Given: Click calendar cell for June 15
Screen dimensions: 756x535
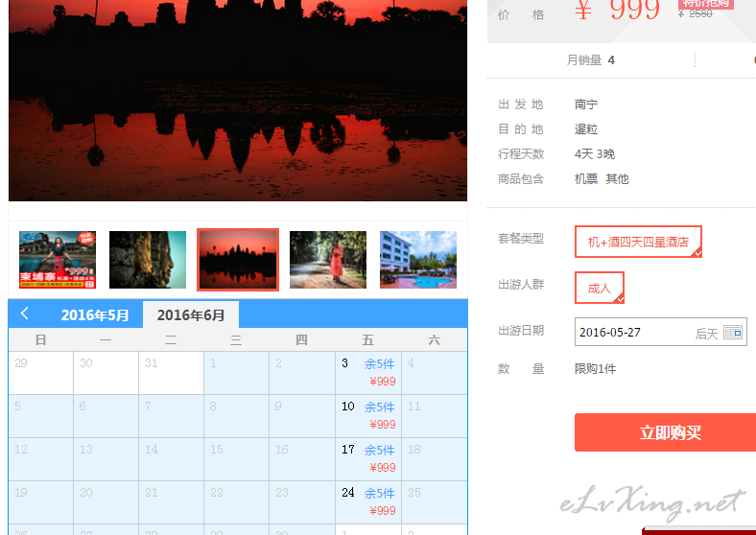Looking at the screenshot, I should (236, 459).
